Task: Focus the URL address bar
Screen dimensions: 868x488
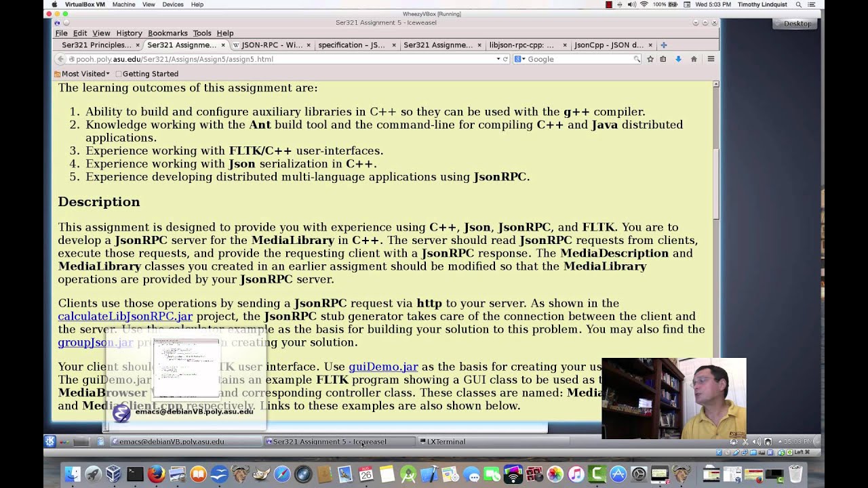Action: click(282, 59)
